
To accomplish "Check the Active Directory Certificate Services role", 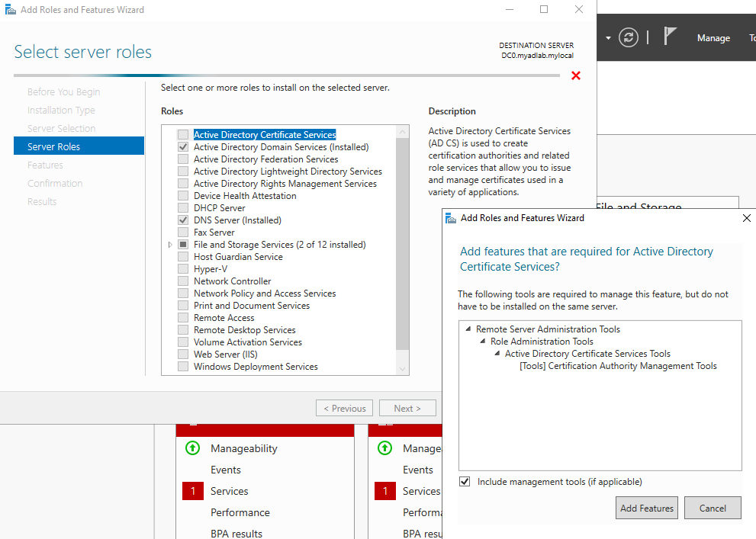I will coord(183,135).
